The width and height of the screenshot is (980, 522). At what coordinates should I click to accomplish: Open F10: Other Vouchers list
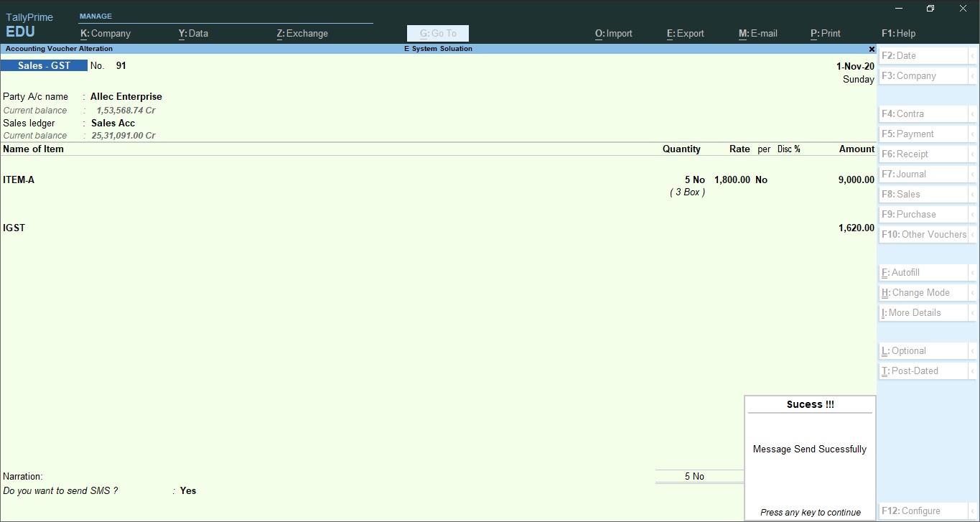pyautogui.click(x=925, y=234)
